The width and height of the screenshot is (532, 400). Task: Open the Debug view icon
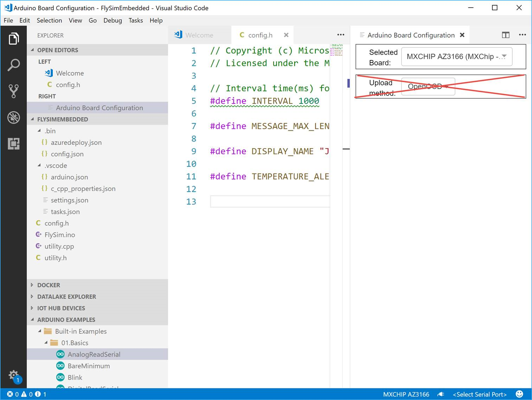pyautogui.click(x=13, y=117)
